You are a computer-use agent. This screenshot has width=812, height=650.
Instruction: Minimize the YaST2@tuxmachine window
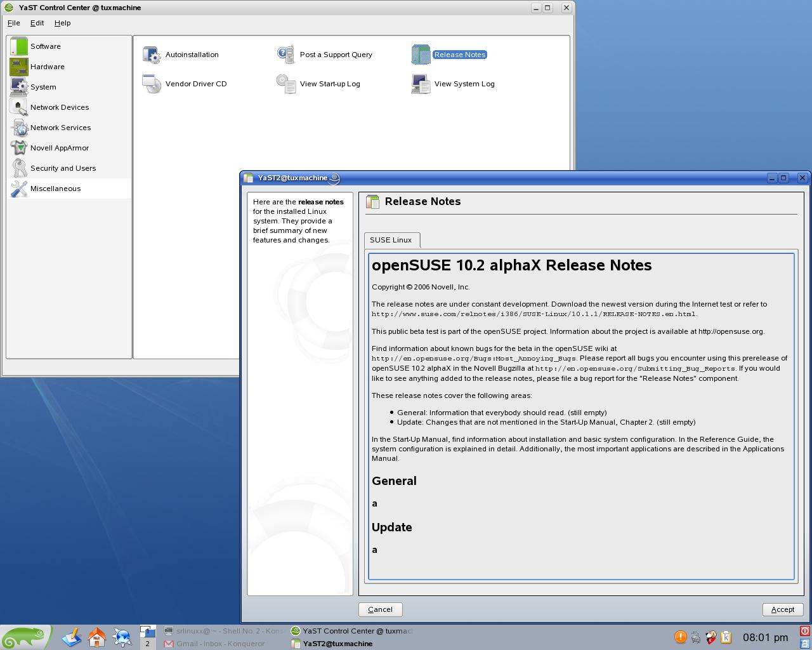pyautogui.click(x=772, y=178)
